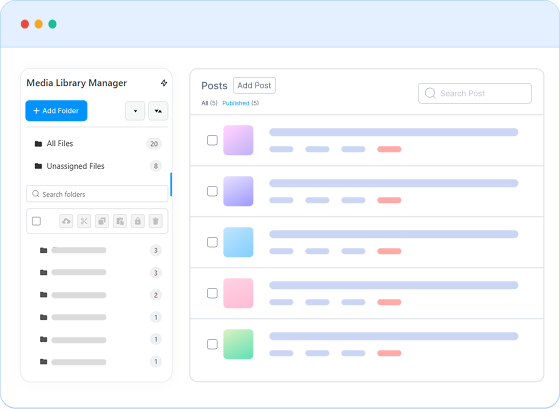Click the violet-purple gradient post thumbnail
This screenshot has width=560, height=409.
(x=238, y=191)
